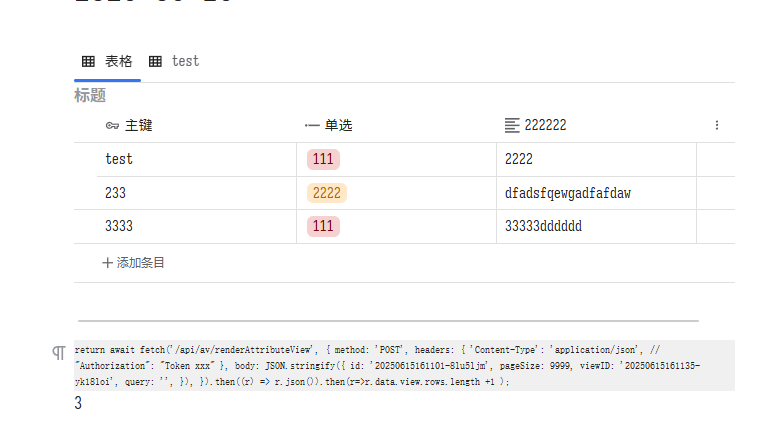Click the cell containing 33333dddddd

tap(543, 226)
